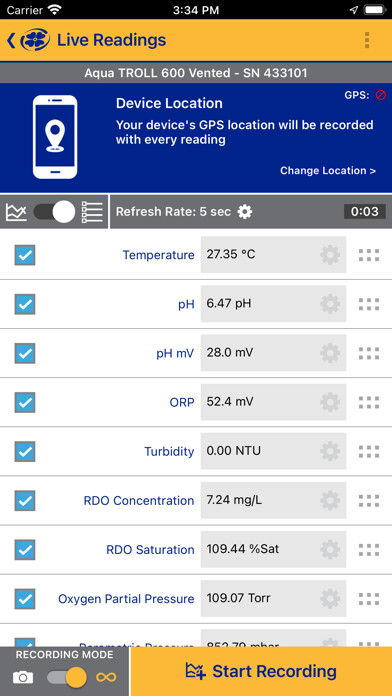392x696 pixels.
Task: Tap the back chevron beside Live Readings
Action: (11, 40)
